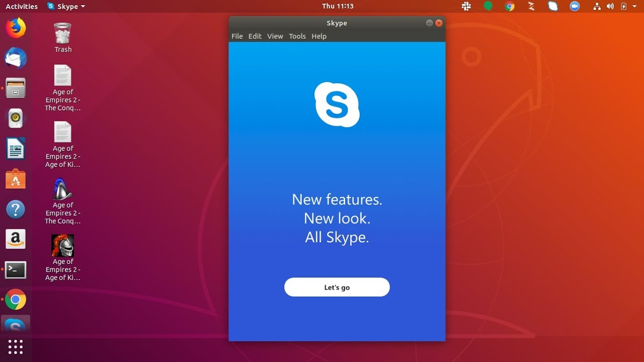Open the Show Applications grid
644x362 pixels.
[x=16, y=347]
